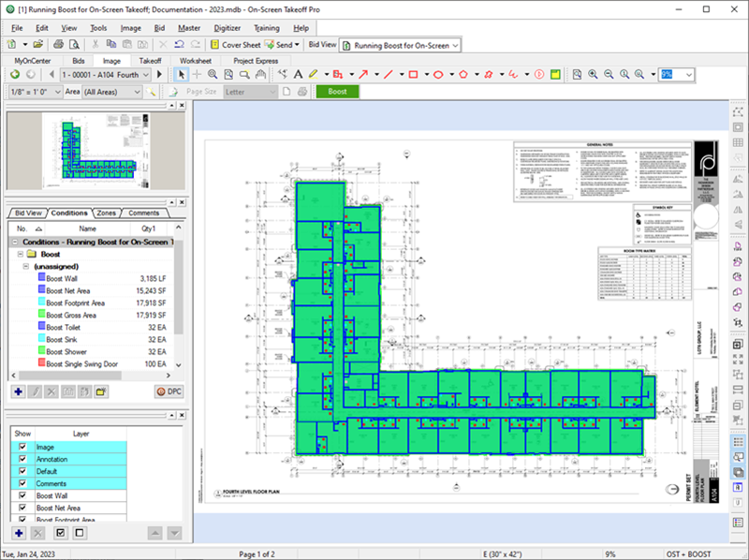
Task: Sort by the Name column header
Action: 87,228
